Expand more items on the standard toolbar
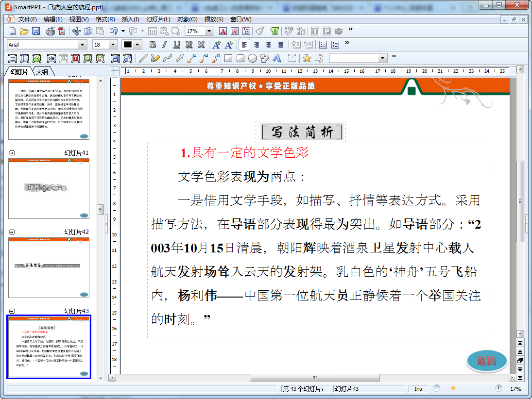Image resolution: width=532 pixels, height=399 pixels. [x=350, y=29]
